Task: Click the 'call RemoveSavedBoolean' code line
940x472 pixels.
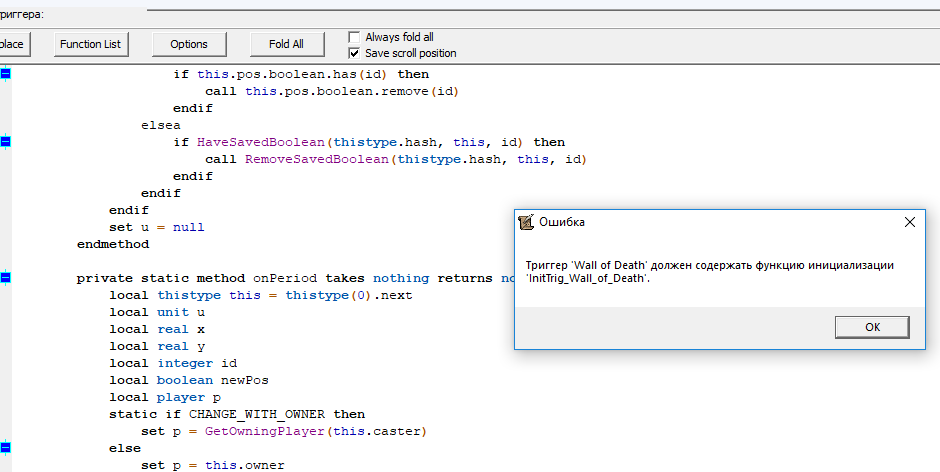Action: click(395, 159)
